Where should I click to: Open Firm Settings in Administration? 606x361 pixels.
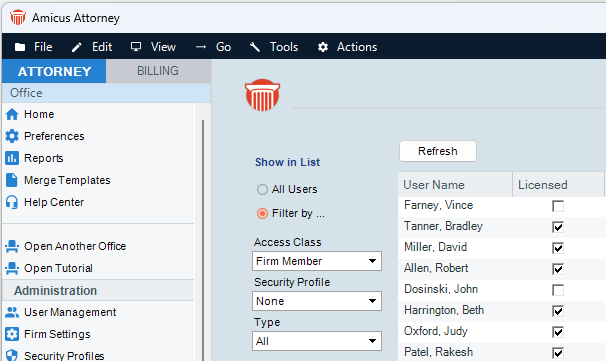coord(57,334)
